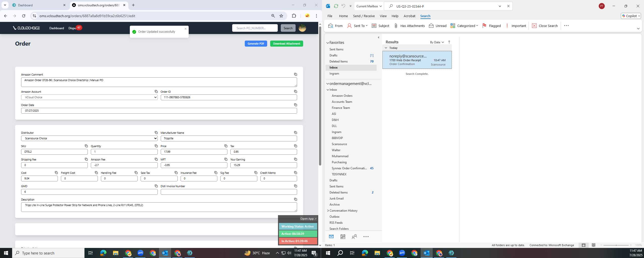This screenshot has height=258, width=644.
Task: Copy the Amazon Comment field value
Action: click(x=296, y=74)
